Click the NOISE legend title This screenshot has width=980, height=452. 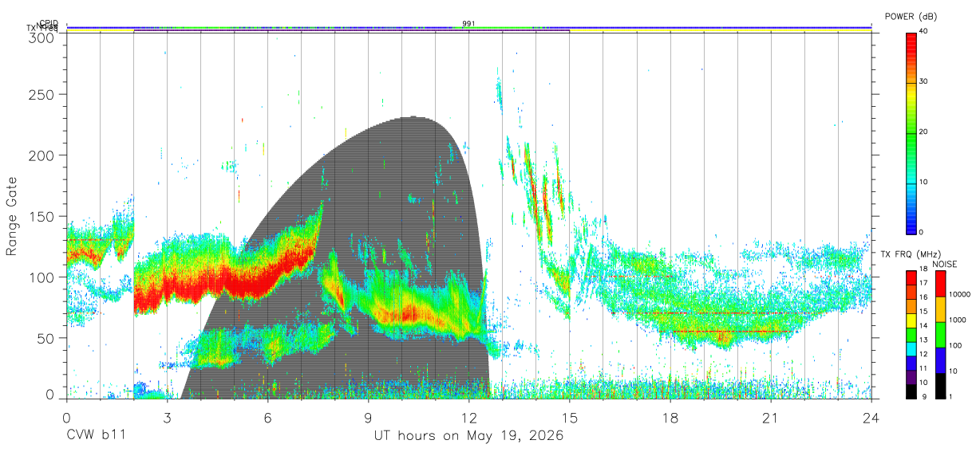pos(944,264)
